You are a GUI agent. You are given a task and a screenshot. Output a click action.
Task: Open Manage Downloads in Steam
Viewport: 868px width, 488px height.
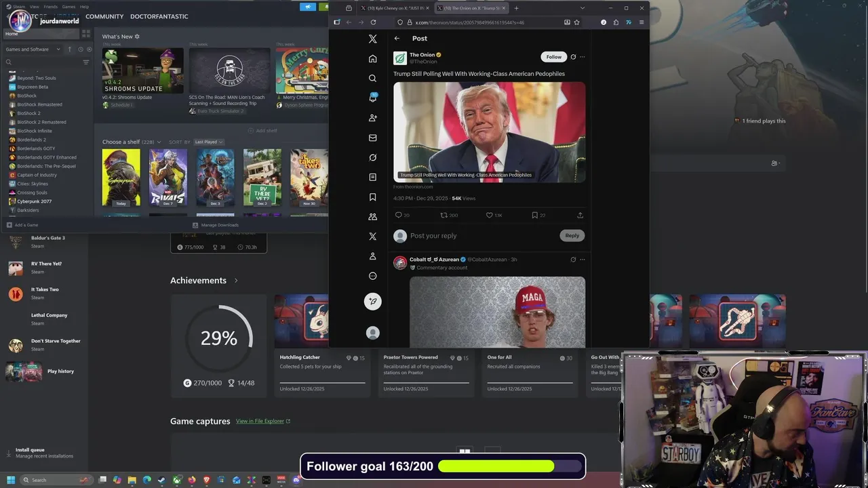pos(216,225)
